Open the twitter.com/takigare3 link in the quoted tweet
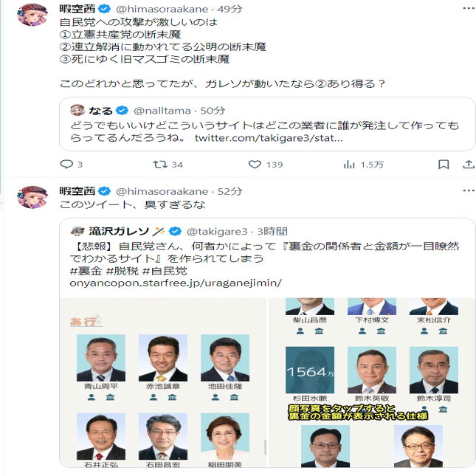 (269, 138)
